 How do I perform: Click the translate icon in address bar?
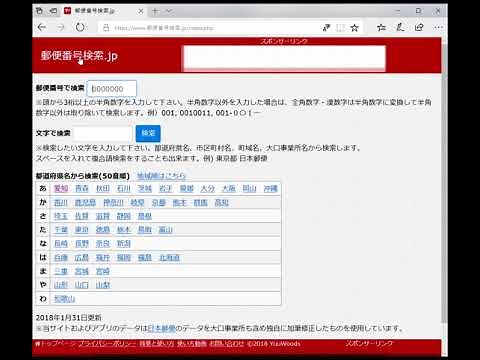326,28
